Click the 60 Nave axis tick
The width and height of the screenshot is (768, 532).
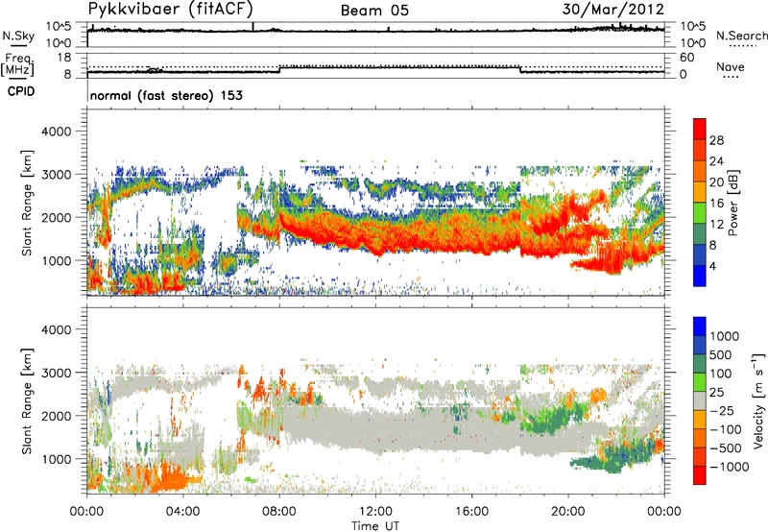click(686, 58)
